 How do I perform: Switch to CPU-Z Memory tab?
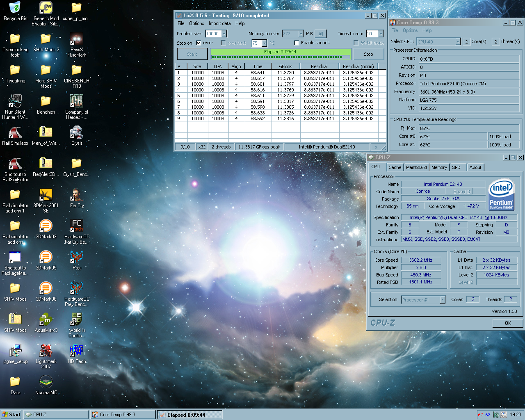pyautogui.click(x=439, y=167)
